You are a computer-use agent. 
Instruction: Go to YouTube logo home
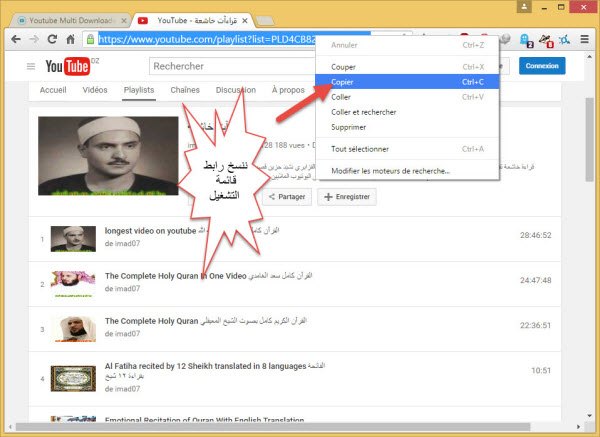click(x=68, y=66)
